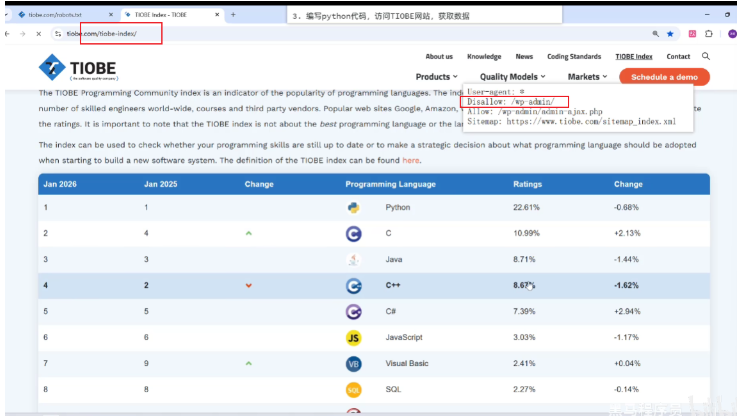
Task: Select the C++ language name cell
Action: point(393,285)
